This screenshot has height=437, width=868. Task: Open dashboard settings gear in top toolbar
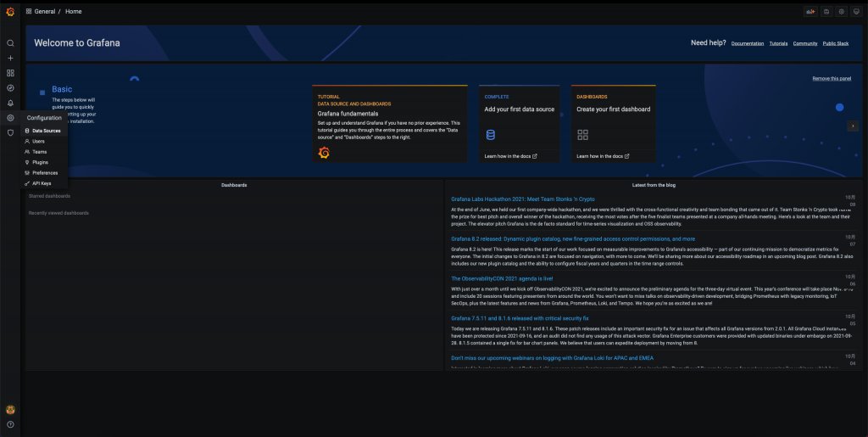click(x=842, y=12)
